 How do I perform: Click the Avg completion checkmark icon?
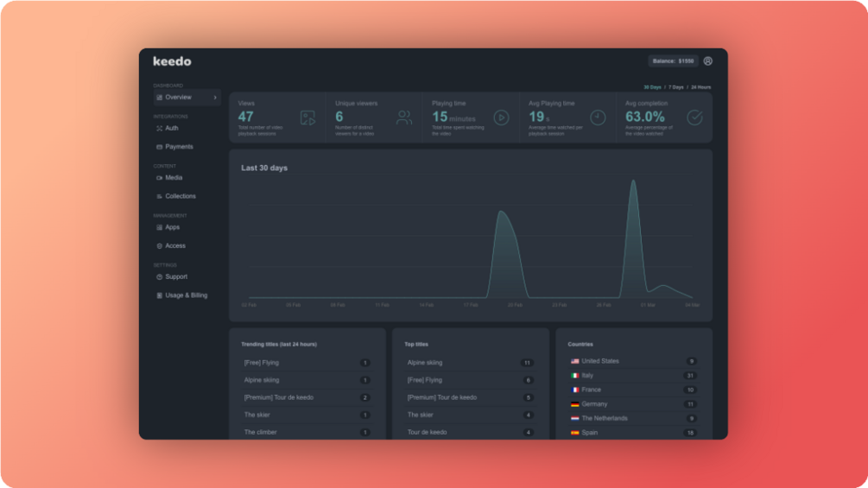tap(694, 117)
